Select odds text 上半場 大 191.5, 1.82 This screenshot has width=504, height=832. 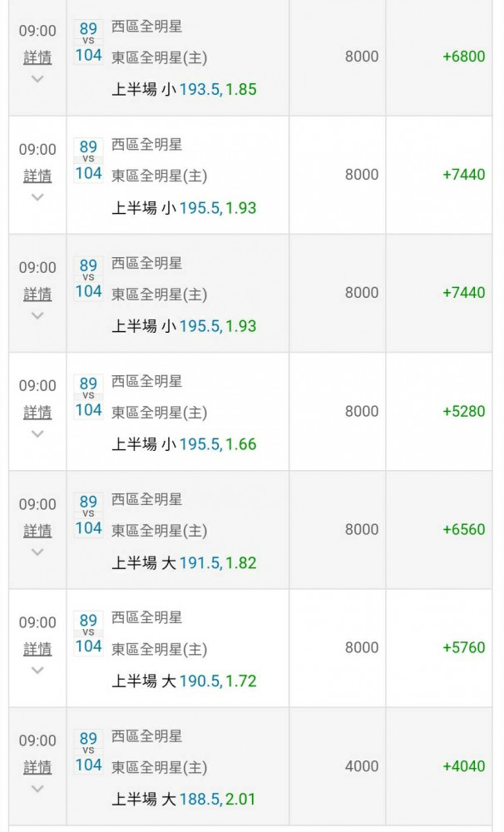click(184, 562)
